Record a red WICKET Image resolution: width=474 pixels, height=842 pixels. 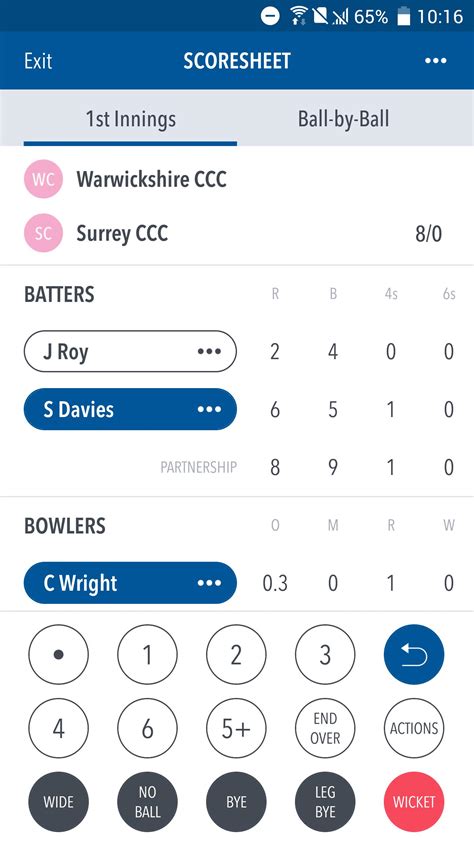pos(414,802)
